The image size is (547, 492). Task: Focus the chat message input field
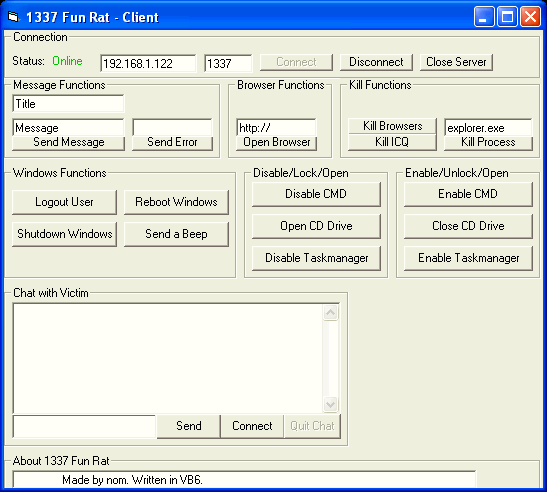[x=84, y=426]
